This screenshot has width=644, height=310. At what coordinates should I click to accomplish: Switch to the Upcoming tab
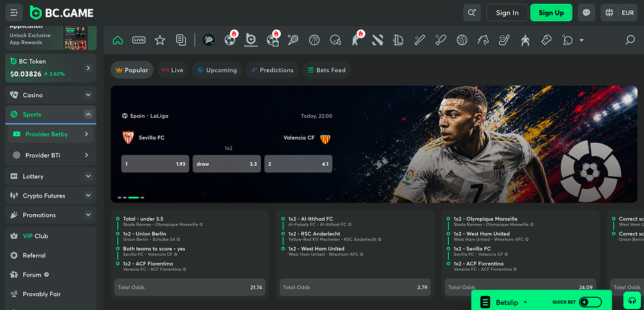point(217,70)
